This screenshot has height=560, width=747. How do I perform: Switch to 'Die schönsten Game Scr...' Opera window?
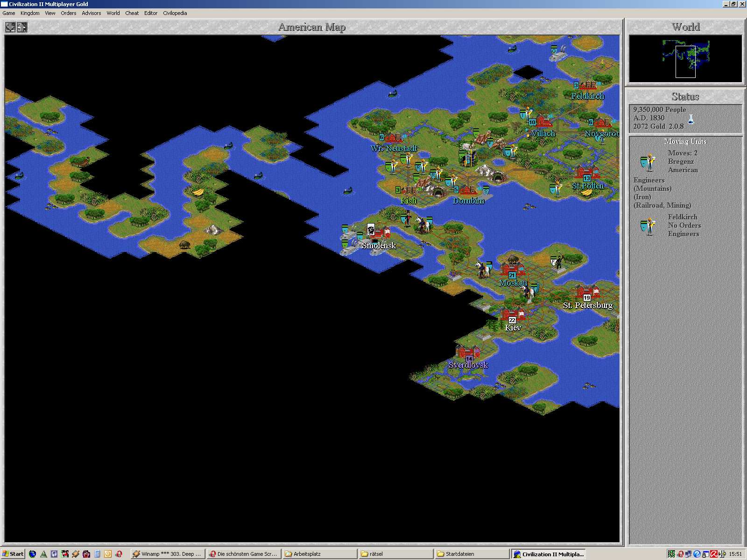click(244, 554)
